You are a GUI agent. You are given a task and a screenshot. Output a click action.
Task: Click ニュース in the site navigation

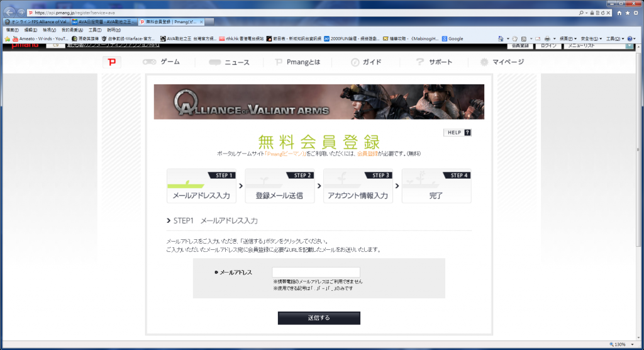(x=229, y=62)
